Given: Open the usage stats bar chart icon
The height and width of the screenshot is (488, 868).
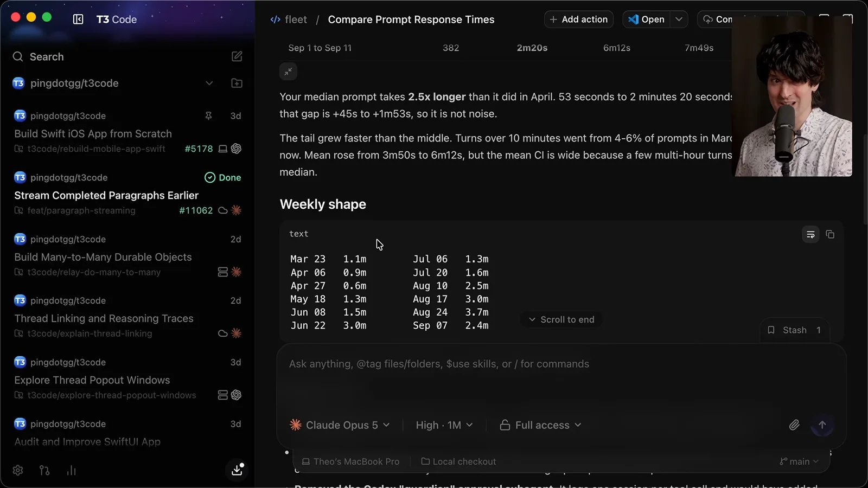Looking at the screenshot, I should point(71,470).
